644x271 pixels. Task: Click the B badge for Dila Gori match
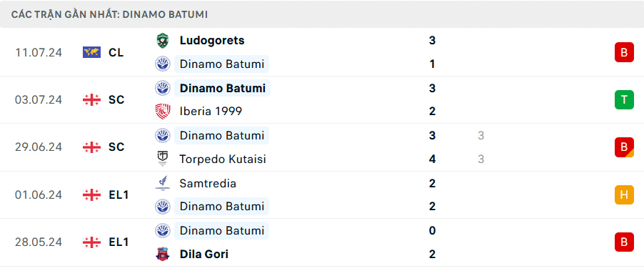coord(624,242)
